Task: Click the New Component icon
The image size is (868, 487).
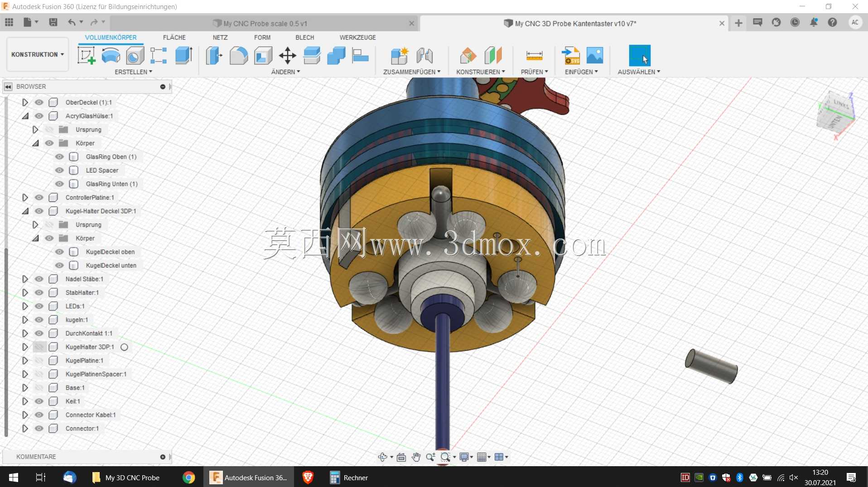Action: pyautogui.click(x=400, y=56)
